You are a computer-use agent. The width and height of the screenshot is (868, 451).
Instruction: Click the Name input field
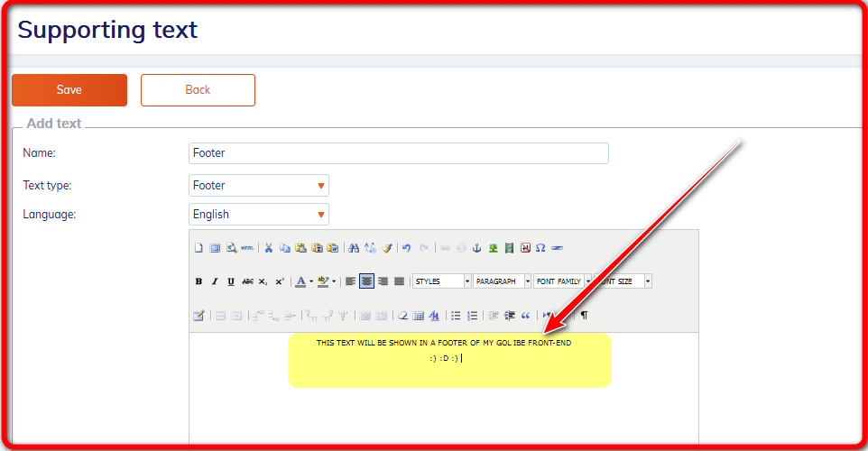click(399, 153)
